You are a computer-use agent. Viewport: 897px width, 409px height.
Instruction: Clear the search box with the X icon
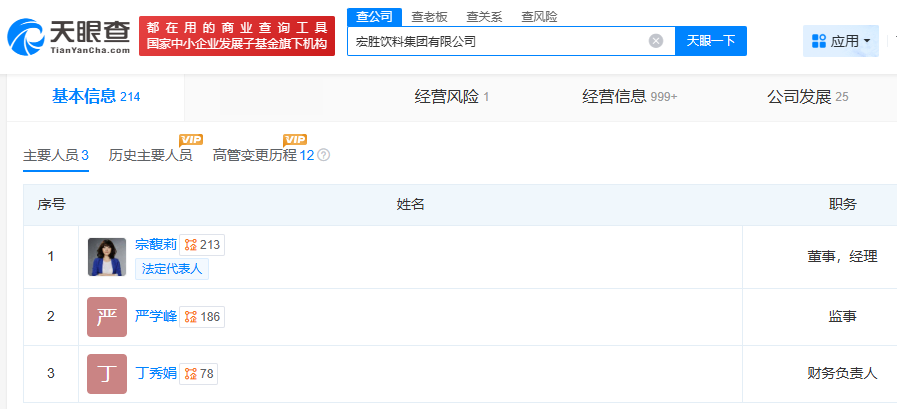coord(656,41)
